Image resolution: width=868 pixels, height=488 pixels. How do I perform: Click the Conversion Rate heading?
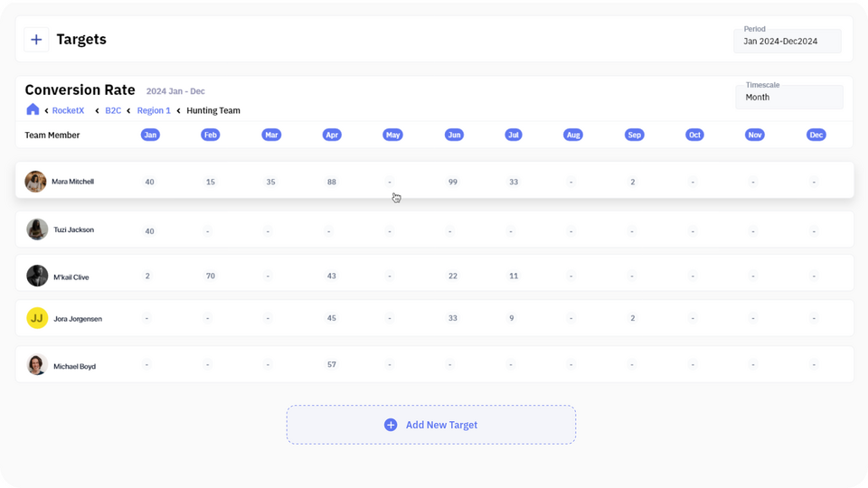pos(80,89)
